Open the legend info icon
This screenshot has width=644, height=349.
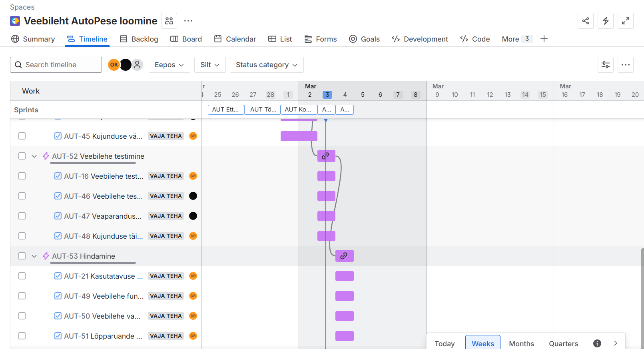tap(597, 343)
